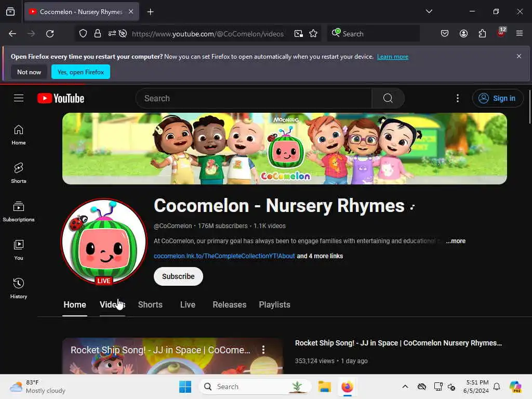Open the Cocomelon LIVE avatar

pyautogui.click(x=104, y=242)
